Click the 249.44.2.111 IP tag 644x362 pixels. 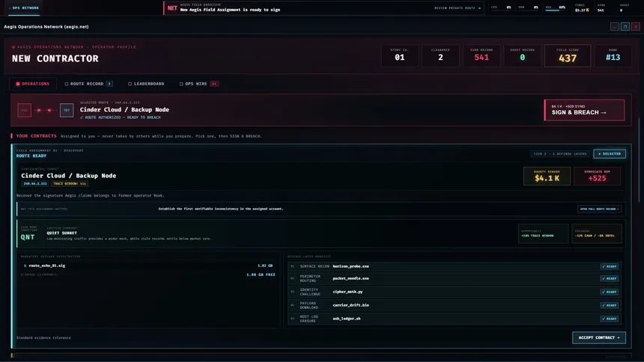(35, 183)
